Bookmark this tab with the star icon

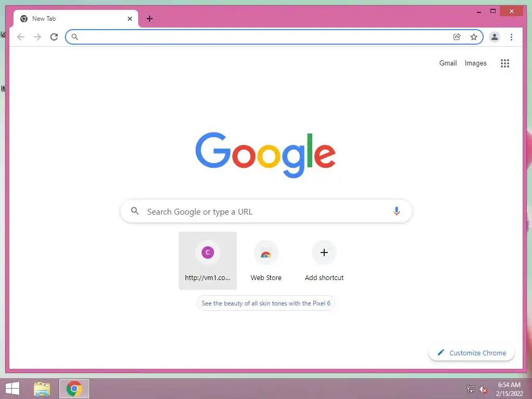coord(474,37)
